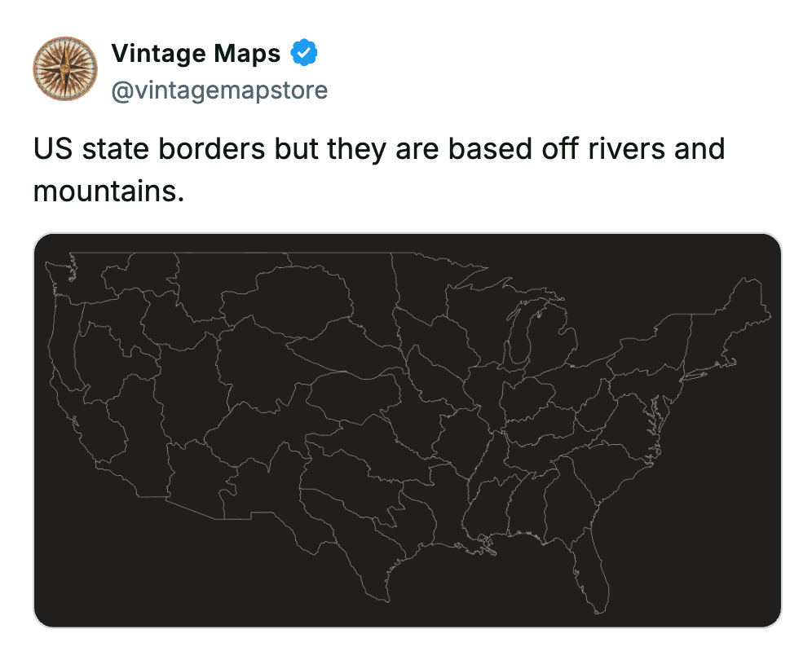Screen dimensions: 812x660
Task: Click the compass rose profile avatar
Action: [x=66, y=68]
